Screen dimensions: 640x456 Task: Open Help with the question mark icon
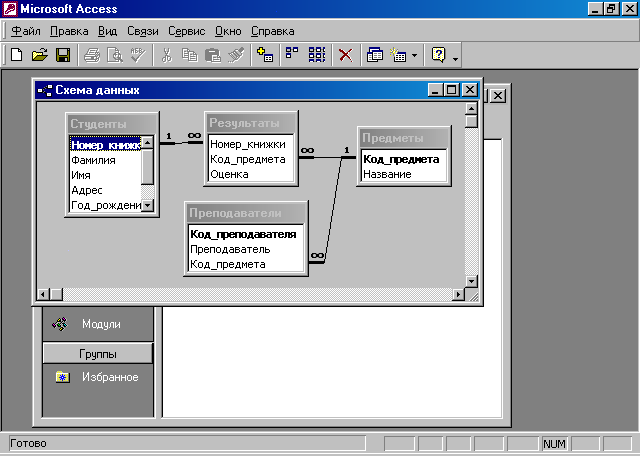point(438,54)
